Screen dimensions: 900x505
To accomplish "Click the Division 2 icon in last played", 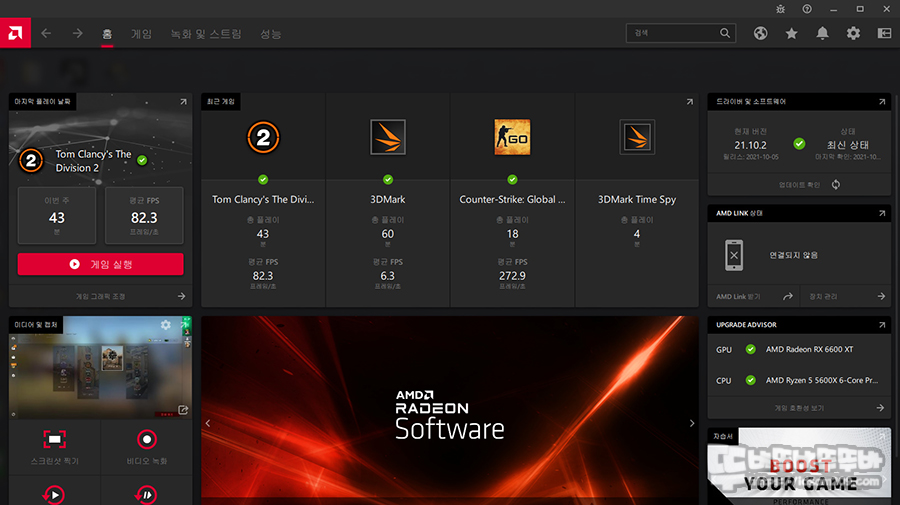I will pyautogui.click(x=31, y=161).
